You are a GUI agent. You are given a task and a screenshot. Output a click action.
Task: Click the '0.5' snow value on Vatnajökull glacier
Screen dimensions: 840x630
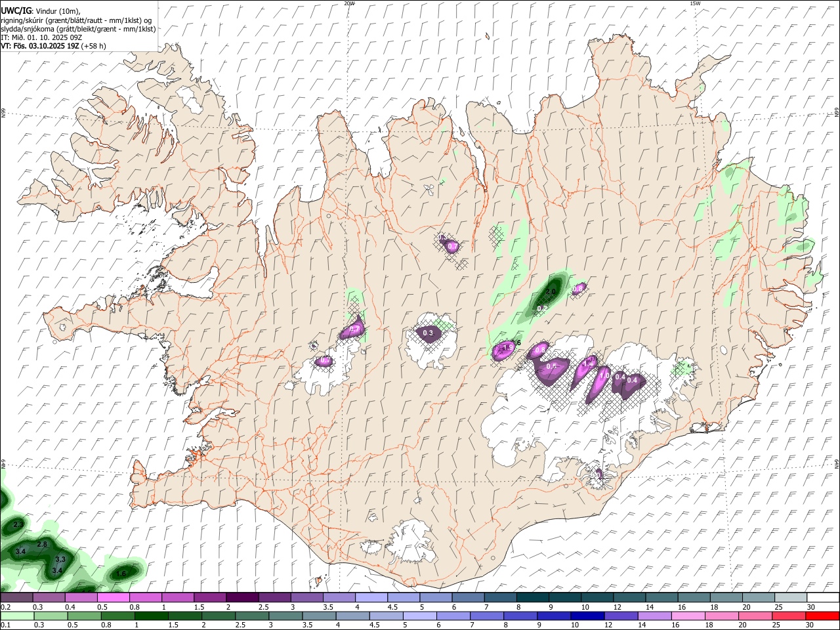coord(551,366)
